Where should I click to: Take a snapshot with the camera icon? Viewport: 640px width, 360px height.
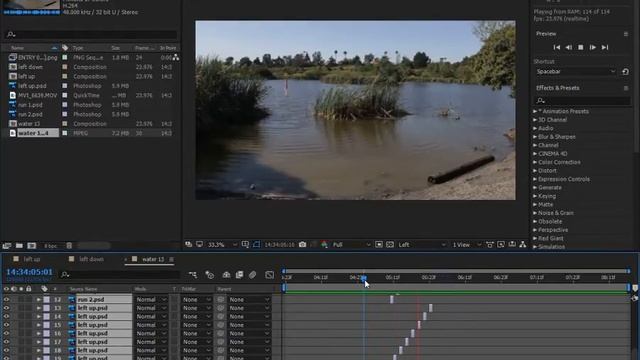(302, 244)
